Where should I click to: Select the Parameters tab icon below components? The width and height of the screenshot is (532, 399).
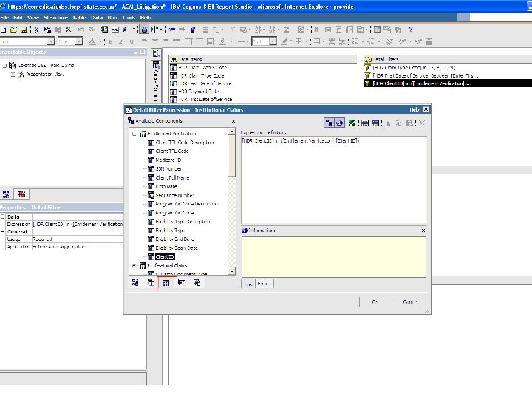click(197, 282)
